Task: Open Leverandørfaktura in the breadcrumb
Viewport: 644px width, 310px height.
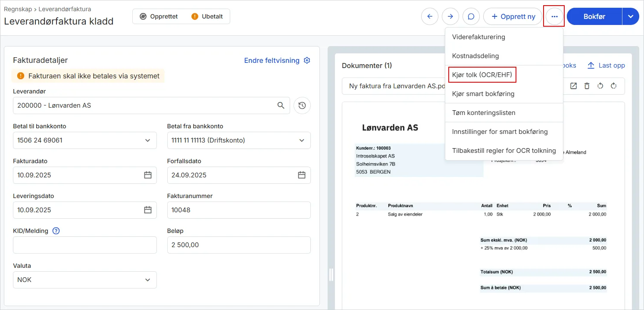Action: pyautogui.click(x=65, y=9)
